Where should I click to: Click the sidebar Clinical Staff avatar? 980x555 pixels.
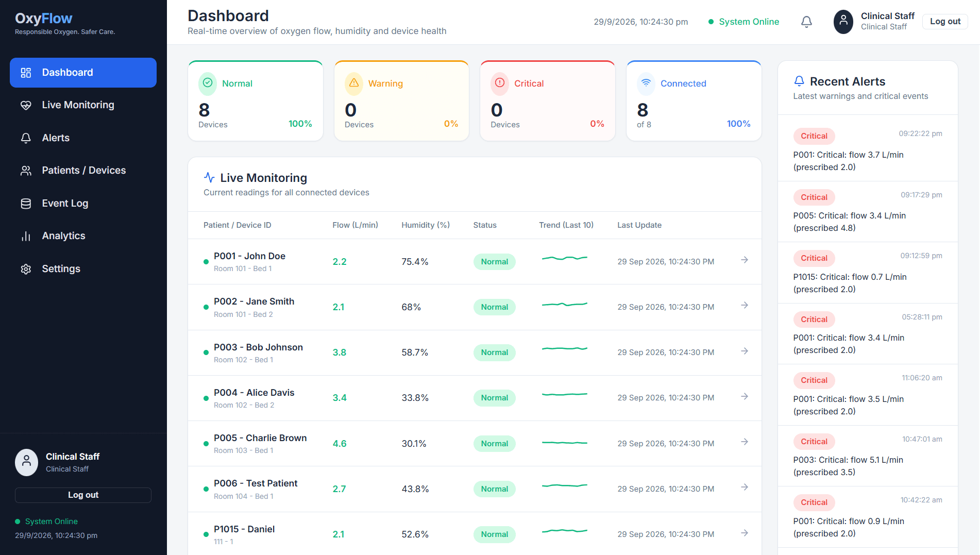[26, 462]
